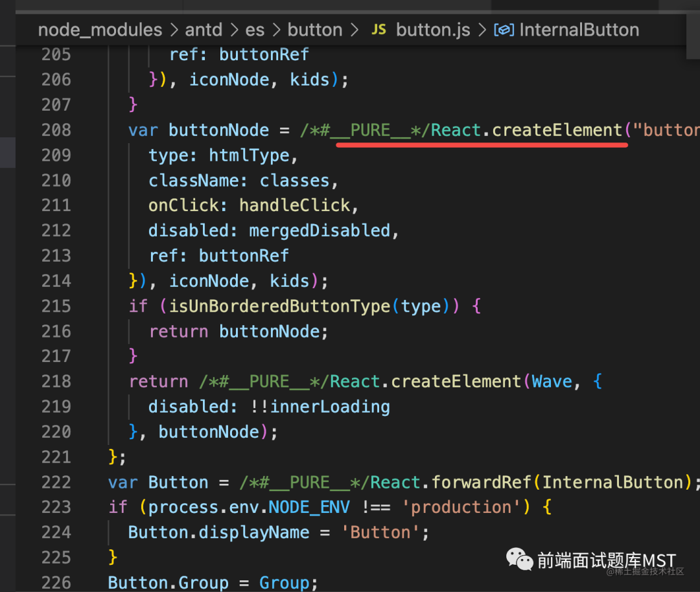700x592 pixels.
Task: Click the JS file type icon
Action: (379, 30)
